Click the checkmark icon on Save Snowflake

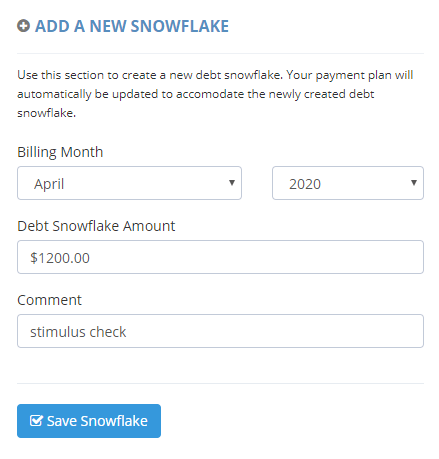(x=36, y=421)
